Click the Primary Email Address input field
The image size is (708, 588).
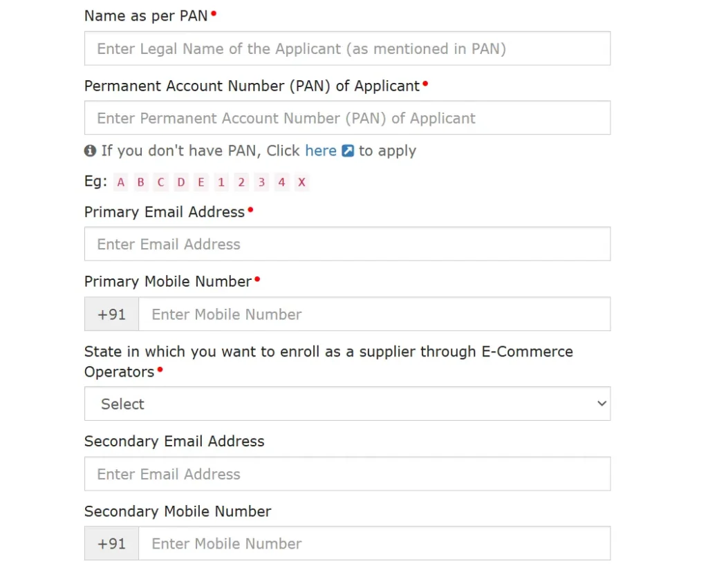click(347, 244)
